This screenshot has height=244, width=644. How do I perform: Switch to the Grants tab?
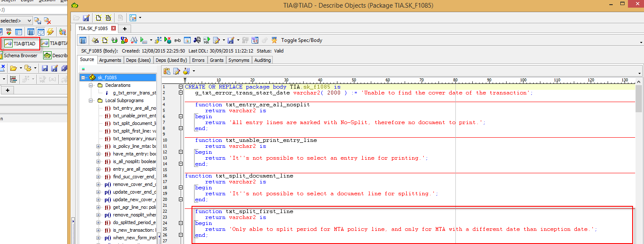(x=216, y=60)
